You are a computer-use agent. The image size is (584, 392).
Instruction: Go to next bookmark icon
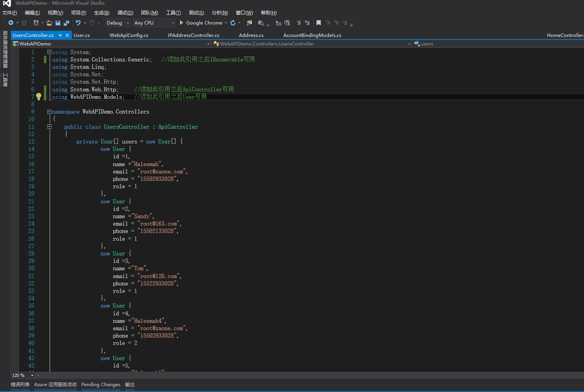point(336,23)
